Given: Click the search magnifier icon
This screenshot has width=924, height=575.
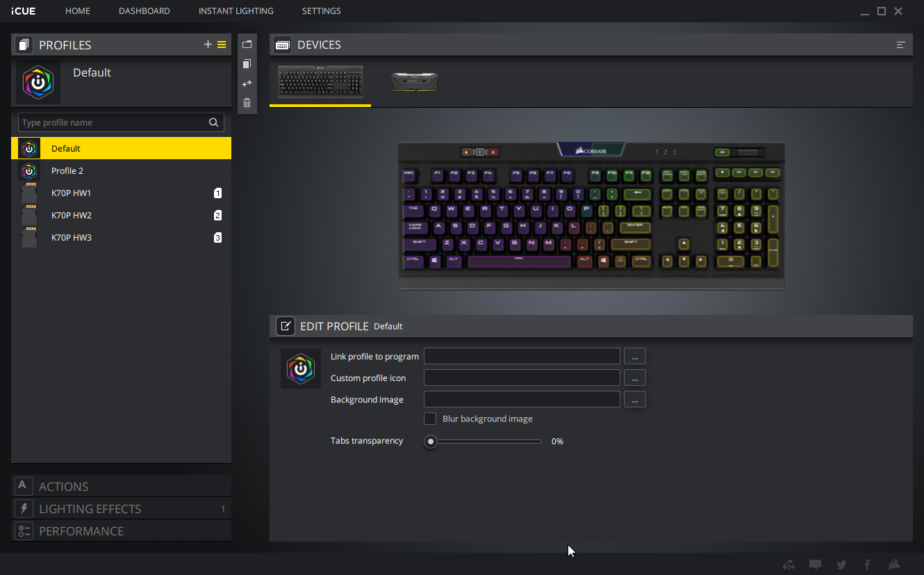Looking at the screenshot, I should coord(214,122).
